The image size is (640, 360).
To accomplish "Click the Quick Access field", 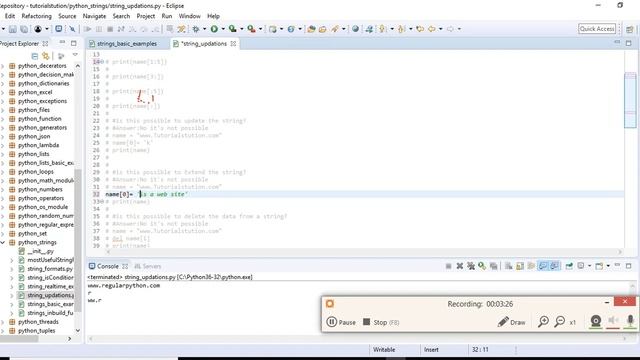I will (597, 29).
